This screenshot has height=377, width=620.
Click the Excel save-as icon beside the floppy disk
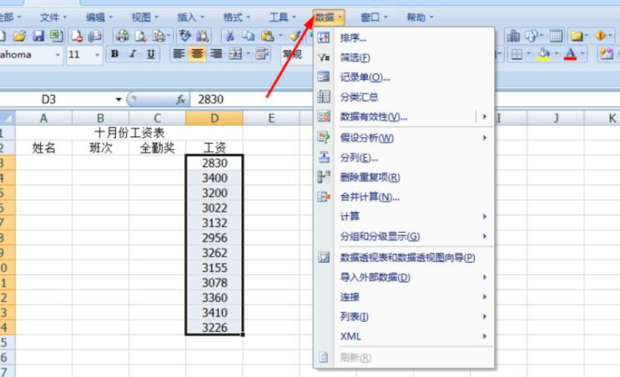point(56,36)
